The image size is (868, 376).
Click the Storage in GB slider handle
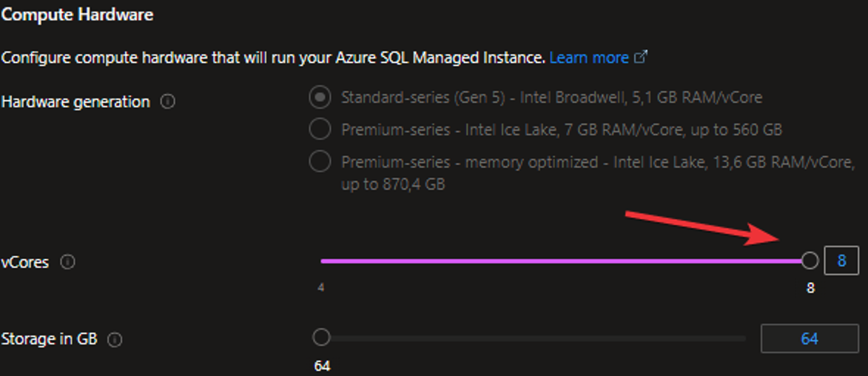click(x=321, y=338)
